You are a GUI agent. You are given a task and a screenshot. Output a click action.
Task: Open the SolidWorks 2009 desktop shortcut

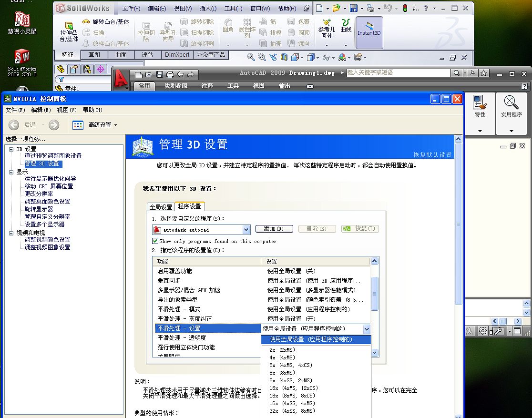coord(22,63)
